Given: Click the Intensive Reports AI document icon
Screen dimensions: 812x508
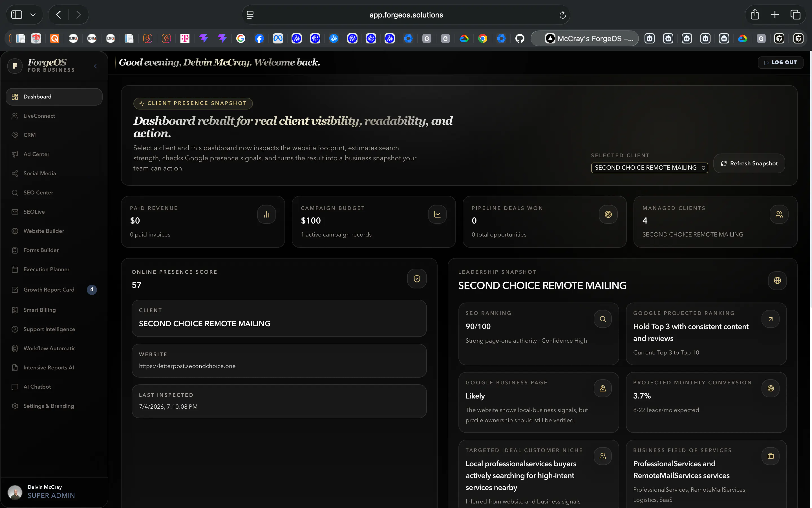Looking at the screenshot, I should [15, 367].
